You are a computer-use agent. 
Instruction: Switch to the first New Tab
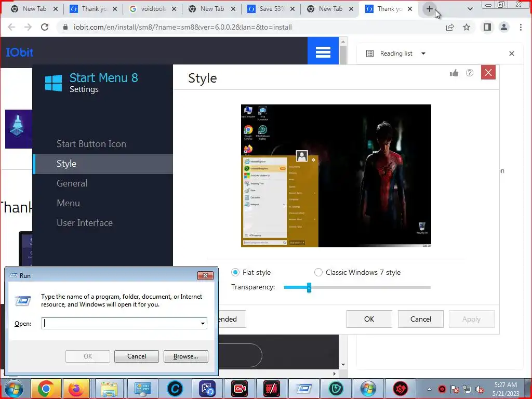click(x=34, y=9)
